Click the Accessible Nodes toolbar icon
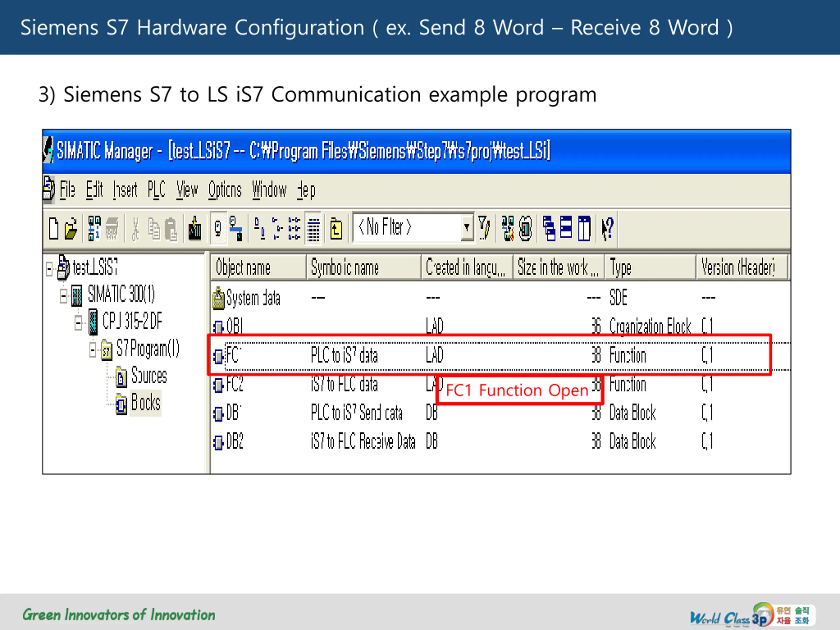 (94, 228)
